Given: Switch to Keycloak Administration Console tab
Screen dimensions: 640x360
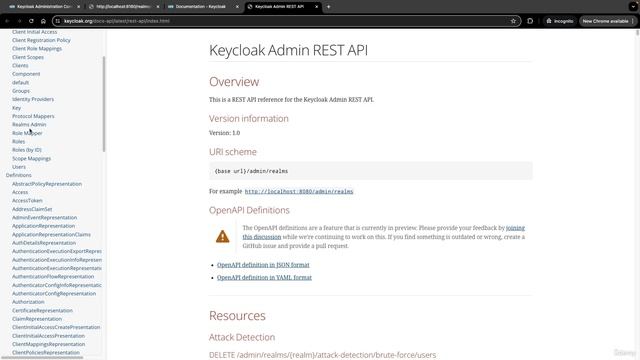Looking at the screenshot, I should [44, 7].
